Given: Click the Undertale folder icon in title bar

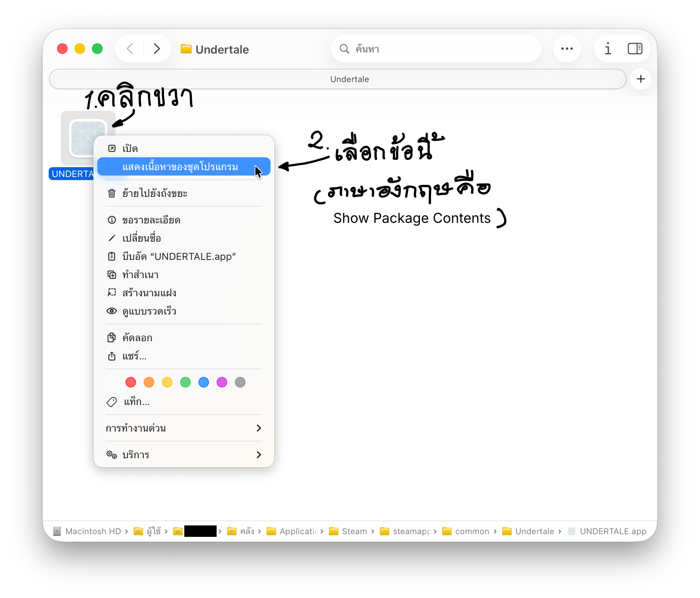Looking at the screenshot, I should click(x=186, y=49).
